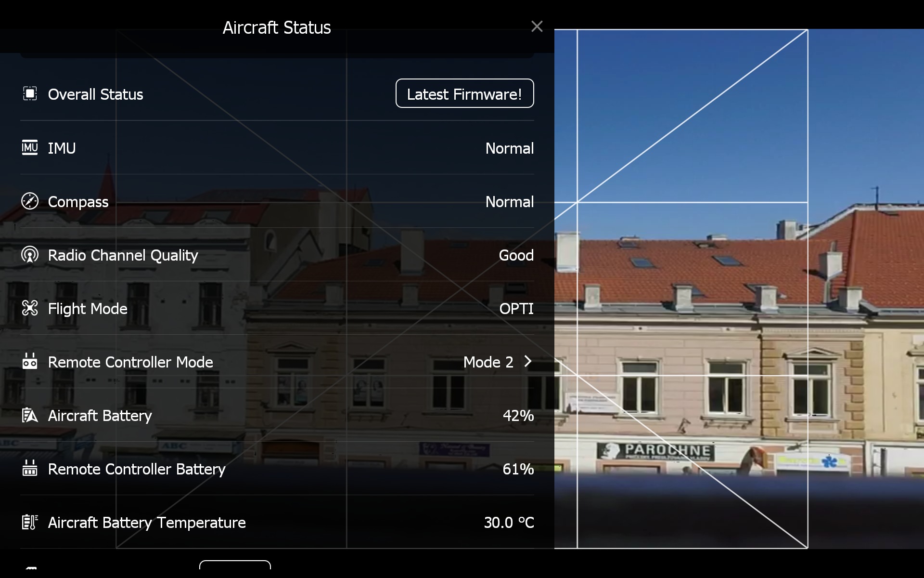The width and height of the screenshot is (924, 578).
Task: Open the Mode 2 setting
Action: (x=488, y=362)
